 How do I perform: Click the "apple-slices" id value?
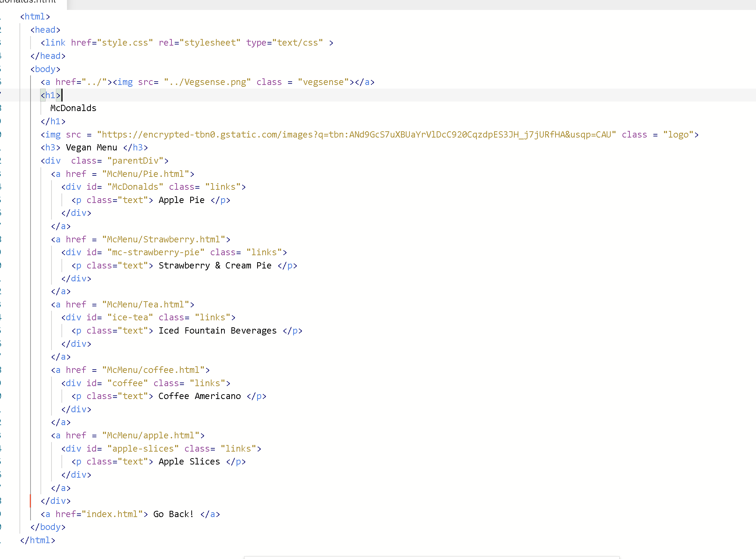tap(143, 449)
